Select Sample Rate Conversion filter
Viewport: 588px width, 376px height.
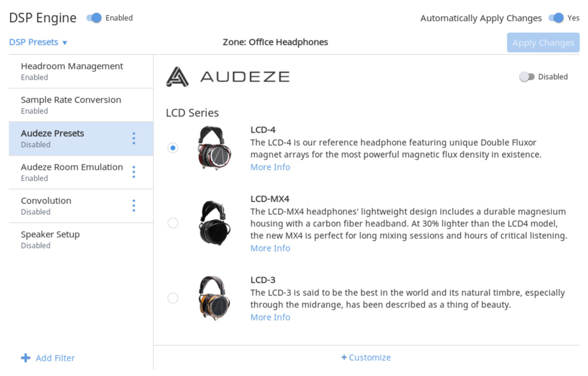[71, 105]
